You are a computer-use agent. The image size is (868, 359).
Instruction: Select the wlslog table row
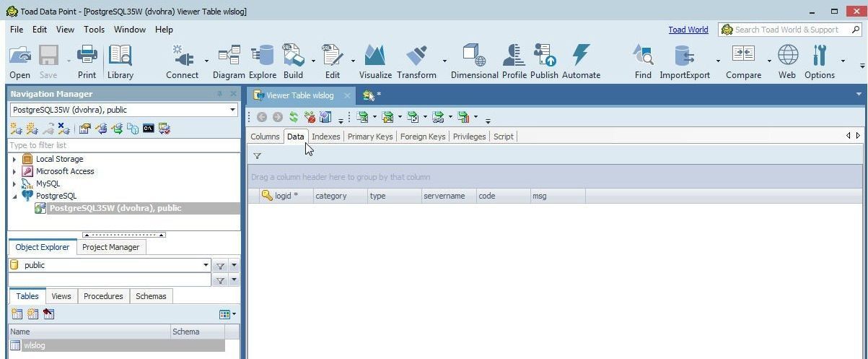click(116, 345)
